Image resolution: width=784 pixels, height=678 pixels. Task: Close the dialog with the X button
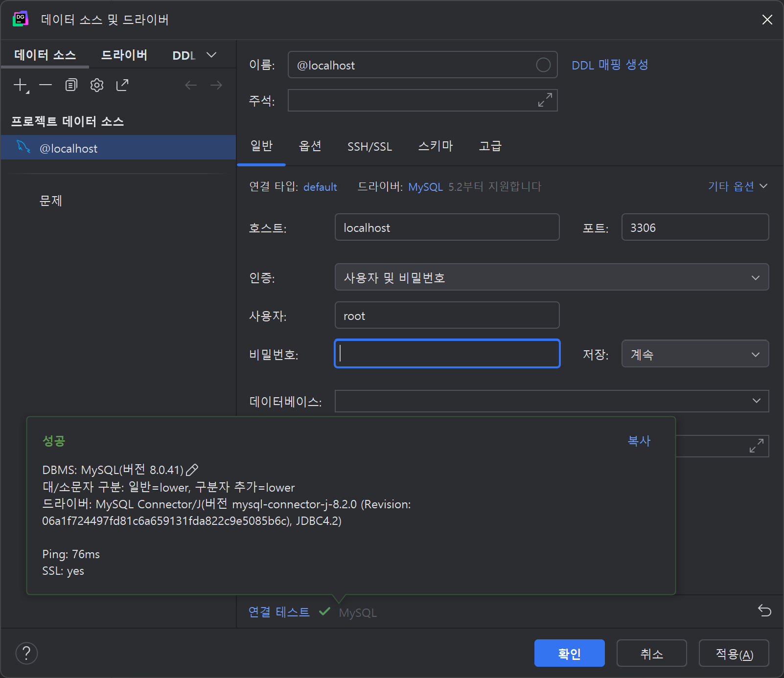click(767, 20)
